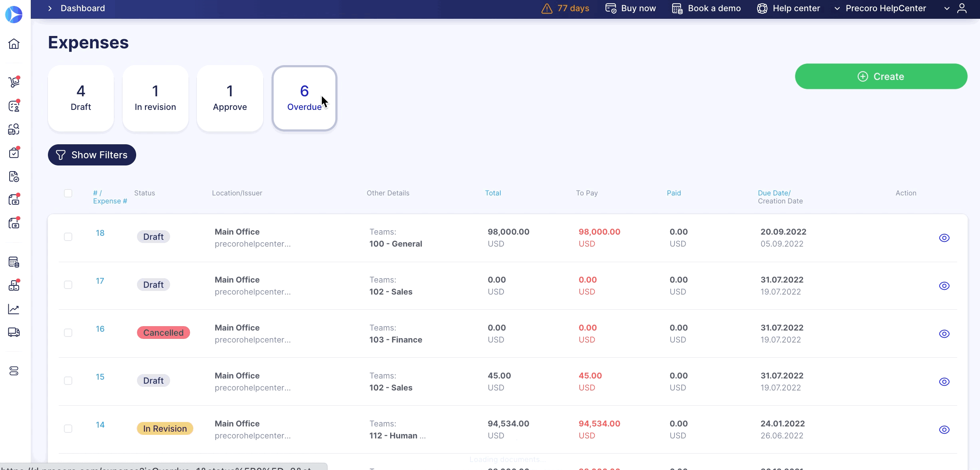Filter by the 6 Overdue card
This screenshot has height=470, width=980.
tap(304, 98)
